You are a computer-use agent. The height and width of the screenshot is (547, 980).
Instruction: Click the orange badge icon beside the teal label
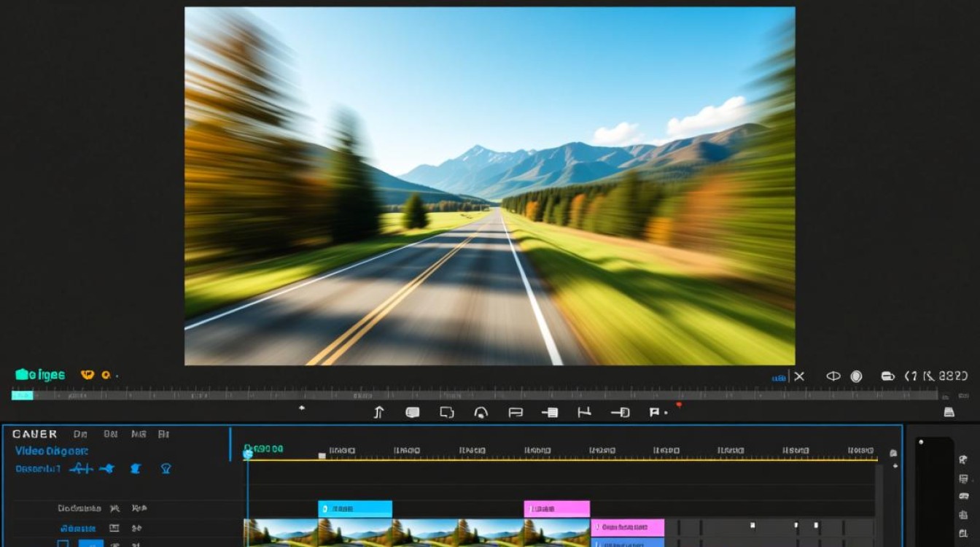[x=87, y=375]
